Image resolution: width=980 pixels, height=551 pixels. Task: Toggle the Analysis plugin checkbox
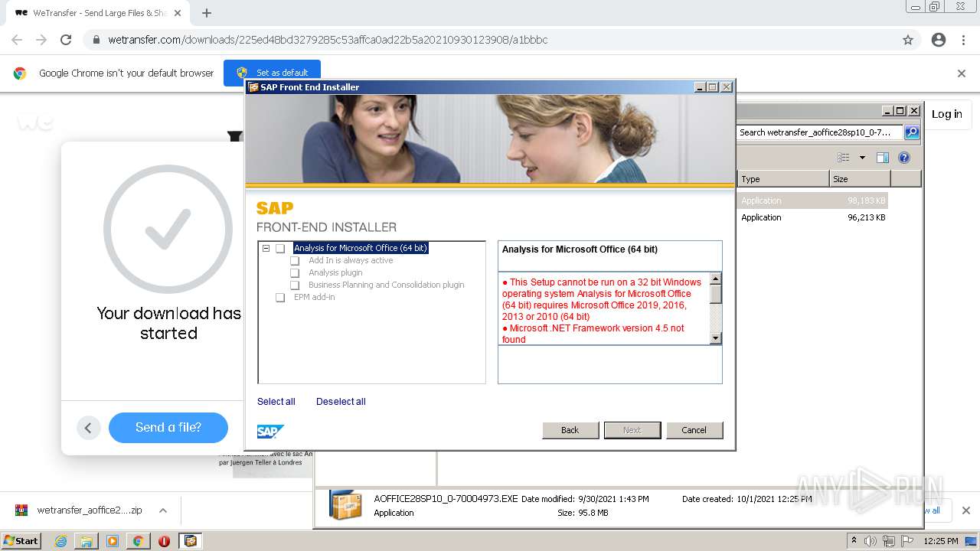(295, 273)
